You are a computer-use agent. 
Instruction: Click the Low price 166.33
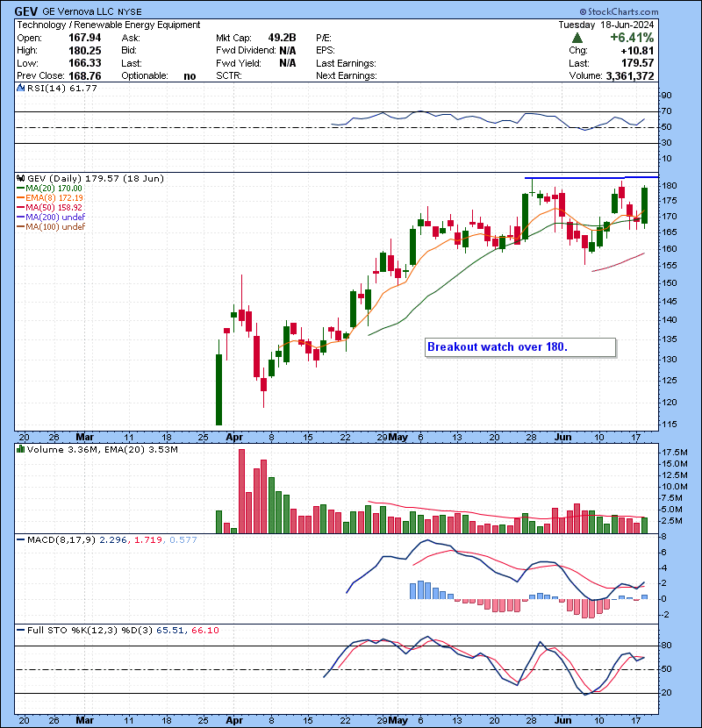tap(84, 62)
